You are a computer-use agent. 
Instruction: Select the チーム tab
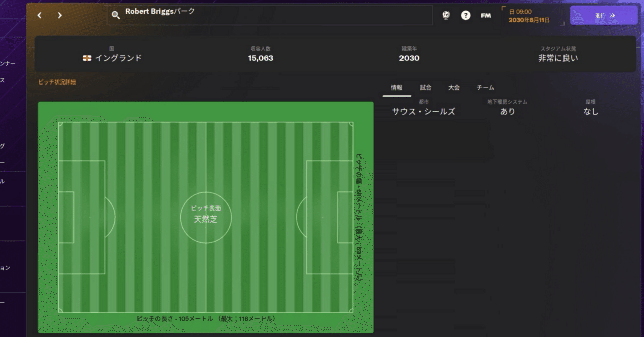coord(485,87)
